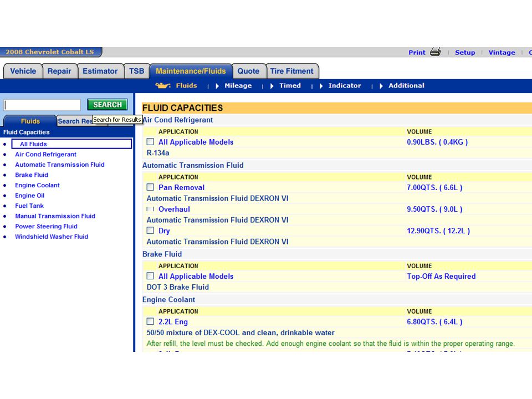
Task: Click the arrow icon before Timed
Action: [x=272, y=86]
